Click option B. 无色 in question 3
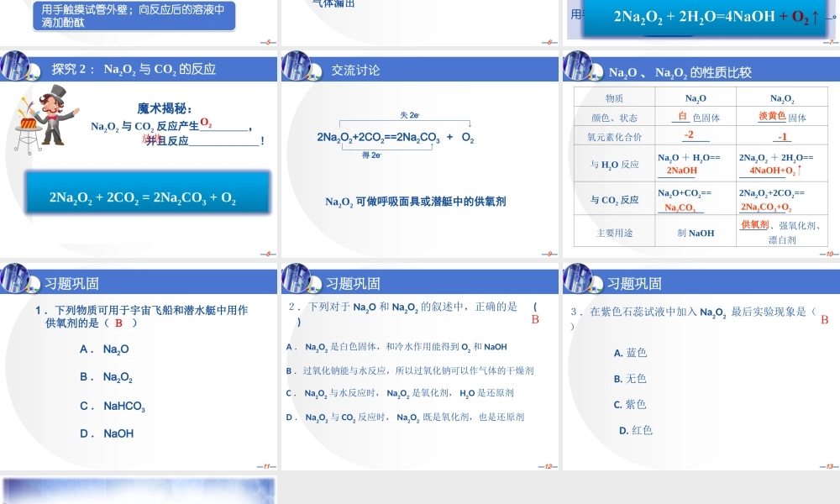This screenshot has height=504, width=840. [631, 379]
